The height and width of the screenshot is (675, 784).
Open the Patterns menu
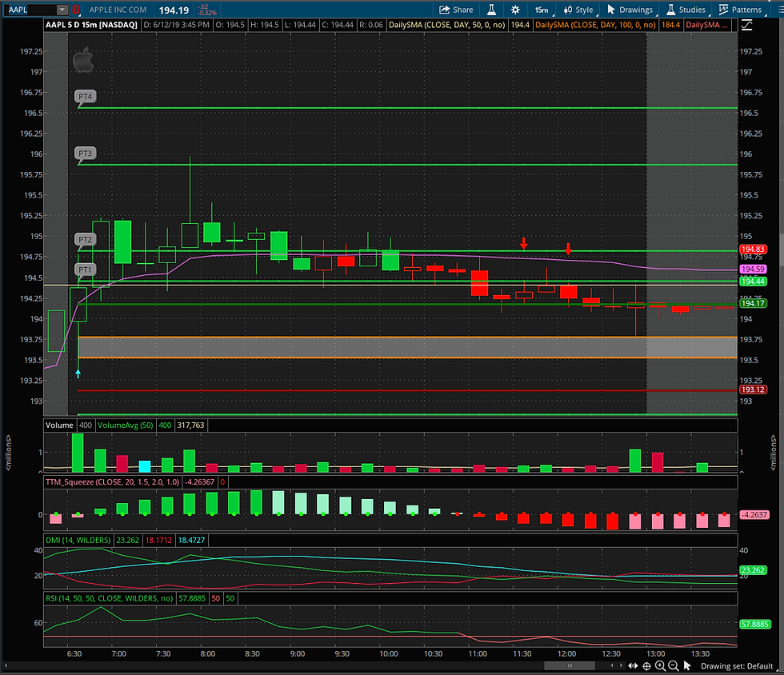tap(741, 10)
